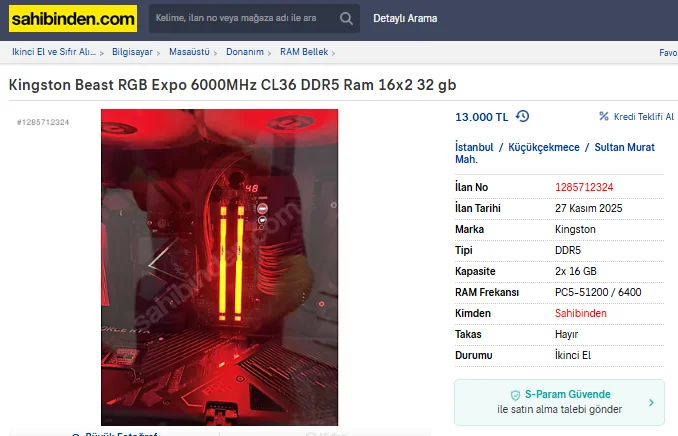Click the İstanbul location link
The width and height of the screenshot is (678, 436).
tap(474, 147)
